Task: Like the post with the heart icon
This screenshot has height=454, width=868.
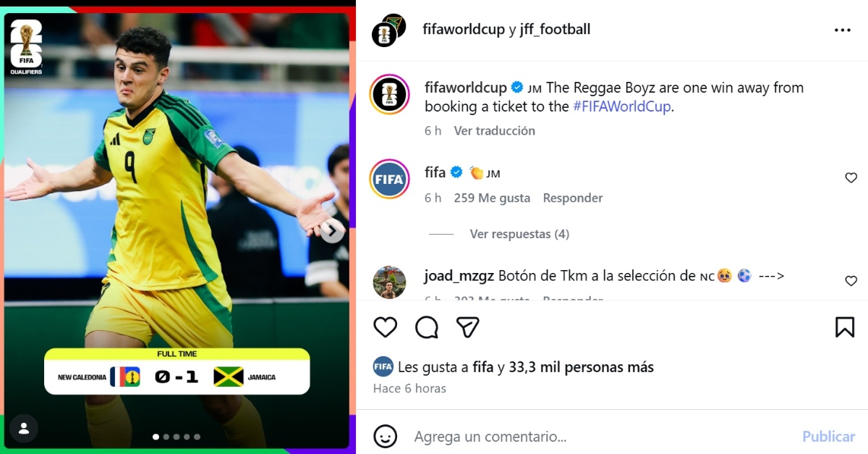Action: [386, 327]
